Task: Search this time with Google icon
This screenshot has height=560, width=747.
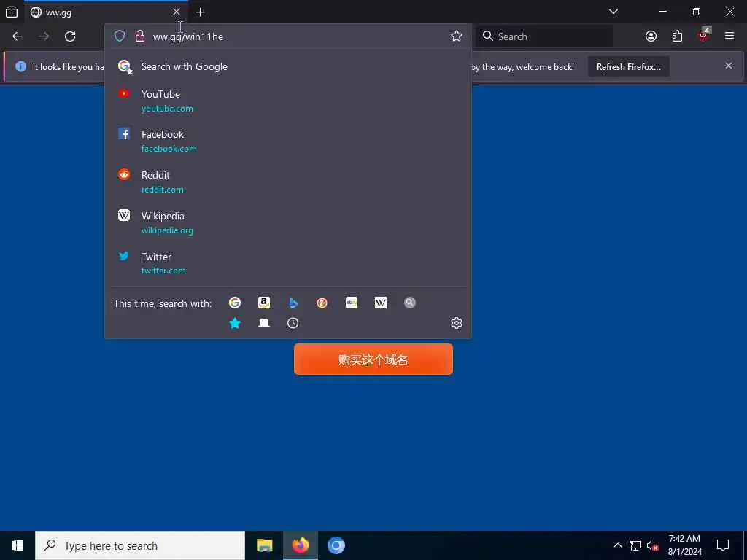Action: (234, 303)
